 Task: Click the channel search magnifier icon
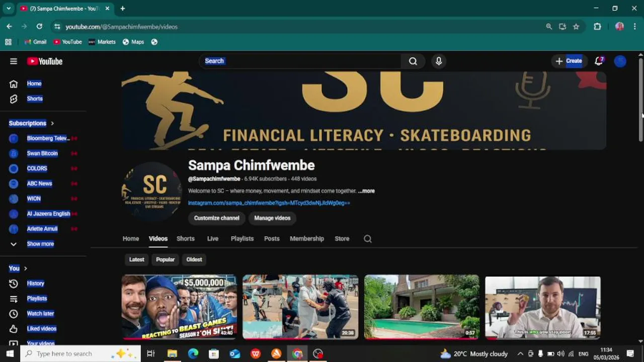(x=368, y=239)
